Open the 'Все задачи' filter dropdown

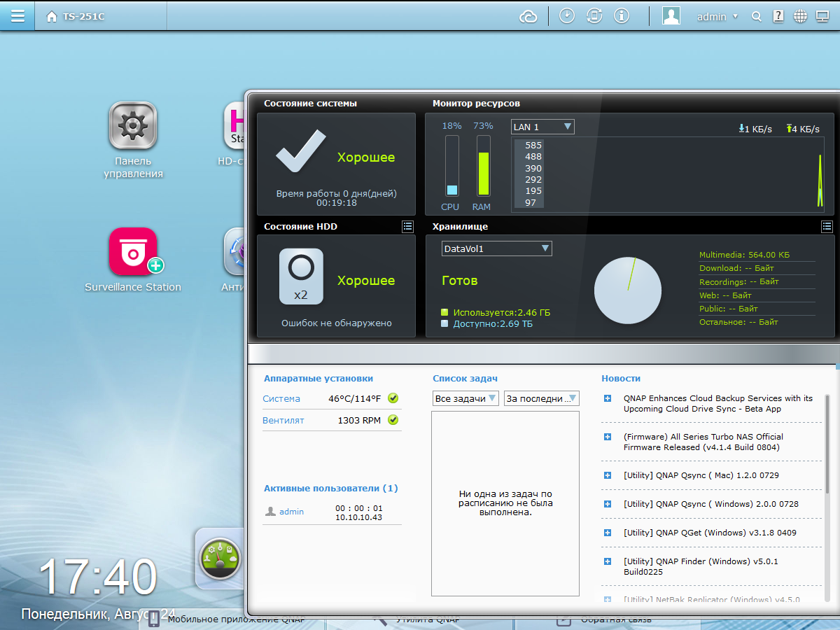click(x=465, y=398)
